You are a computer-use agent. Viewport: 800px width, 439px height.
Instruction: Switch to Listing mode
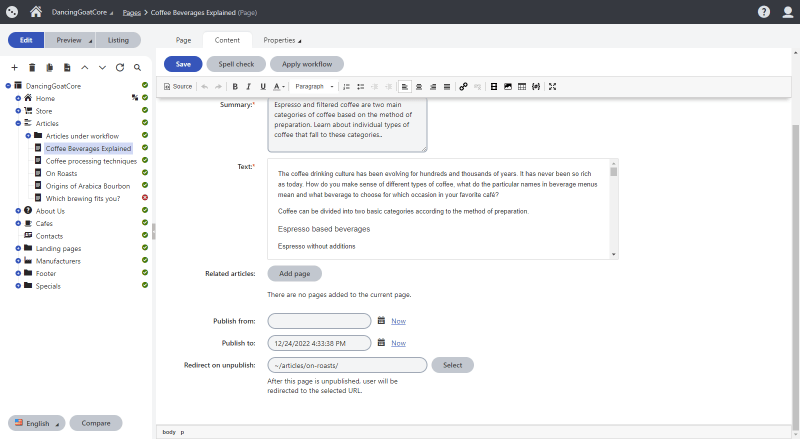pyautogui.click(x=118, y=40)
